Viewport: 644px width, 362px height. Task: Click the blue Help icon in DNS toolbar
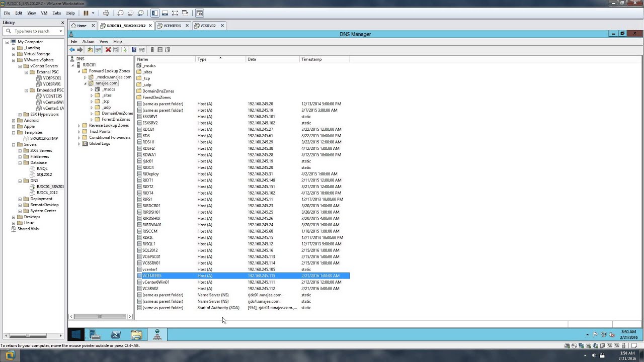point(134,50)
